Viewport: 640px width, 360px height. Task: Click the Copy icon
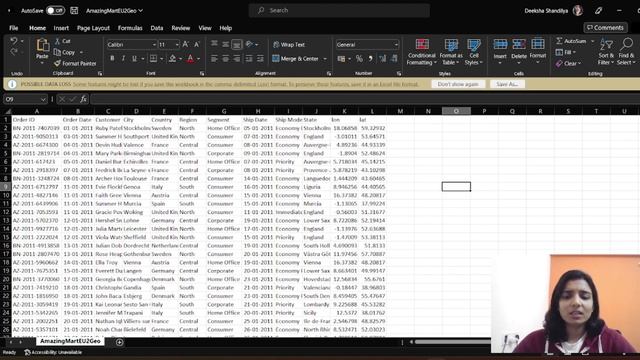(x=58, y=52)
